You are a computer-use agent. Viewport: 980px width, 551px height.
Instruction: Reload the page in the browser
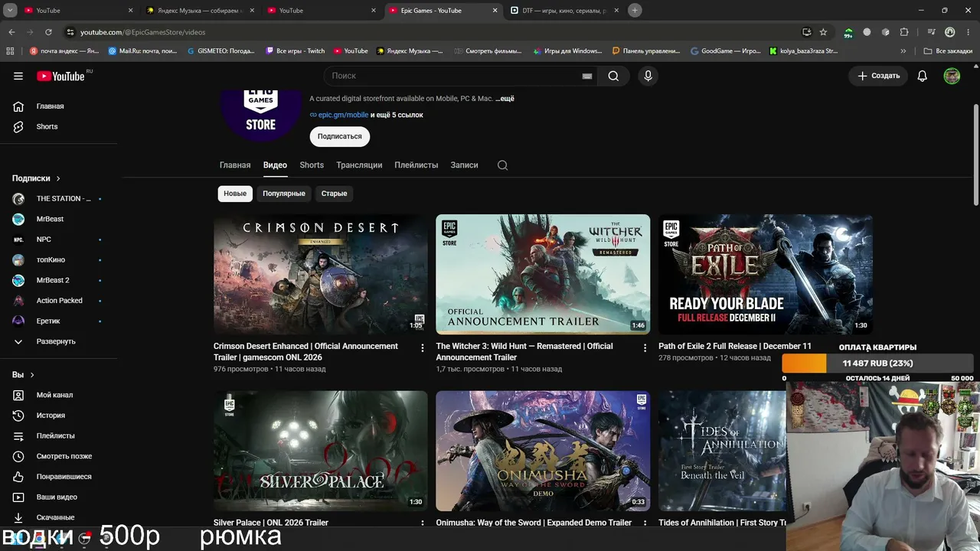click(x=48, y=32)
